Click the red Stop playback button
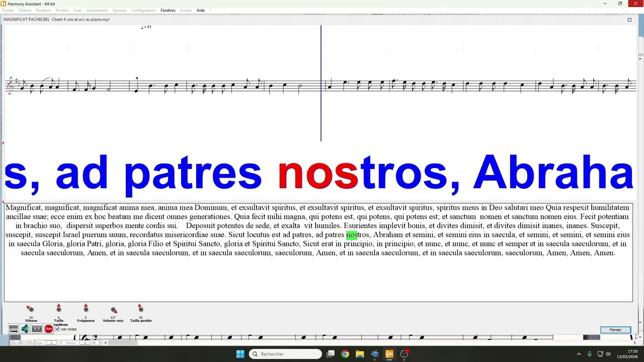 tap(48, 329)
